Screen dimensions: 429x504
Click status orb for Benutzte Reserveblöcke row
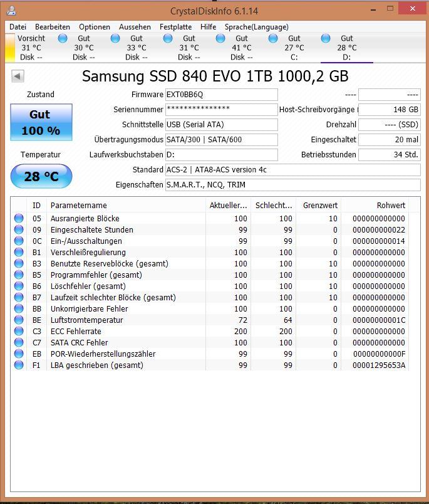pyautogui.click(x=19, y=263)
